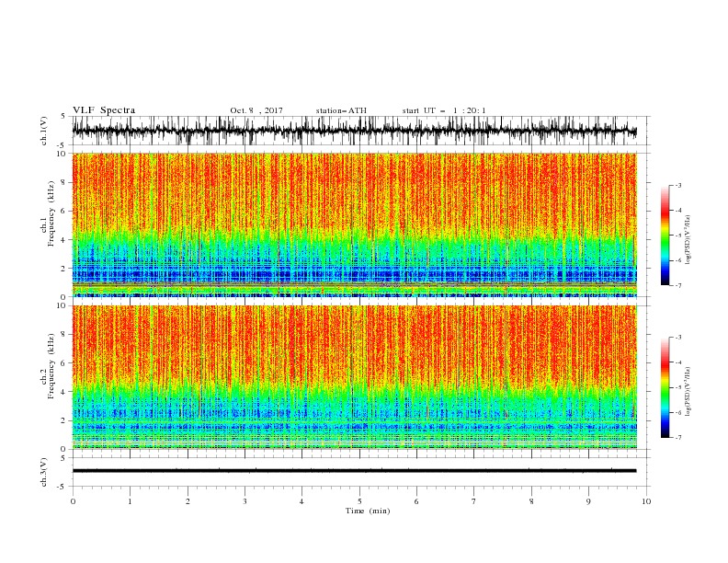Image resolution: width=728 pixels, height=563 pixels.
Task: Click time axis tick label "9"
Action: tap(588, 501)
